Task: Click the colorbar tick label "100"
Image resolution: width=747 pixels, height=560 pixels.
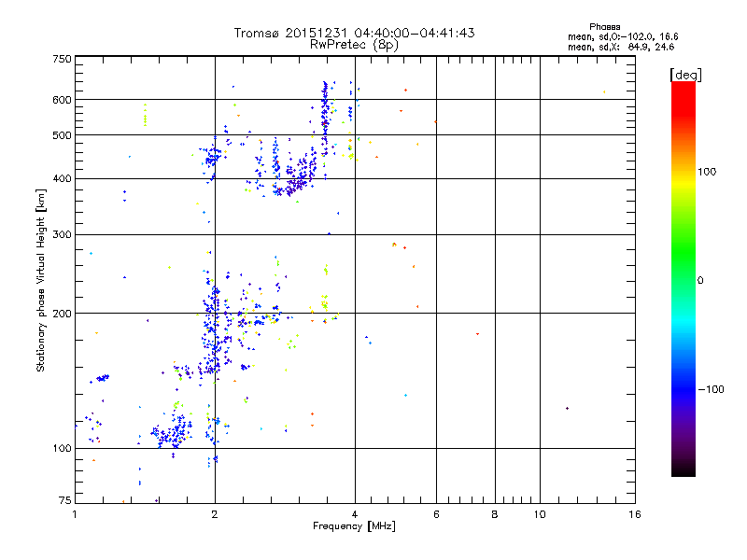Action: [707, 172]
